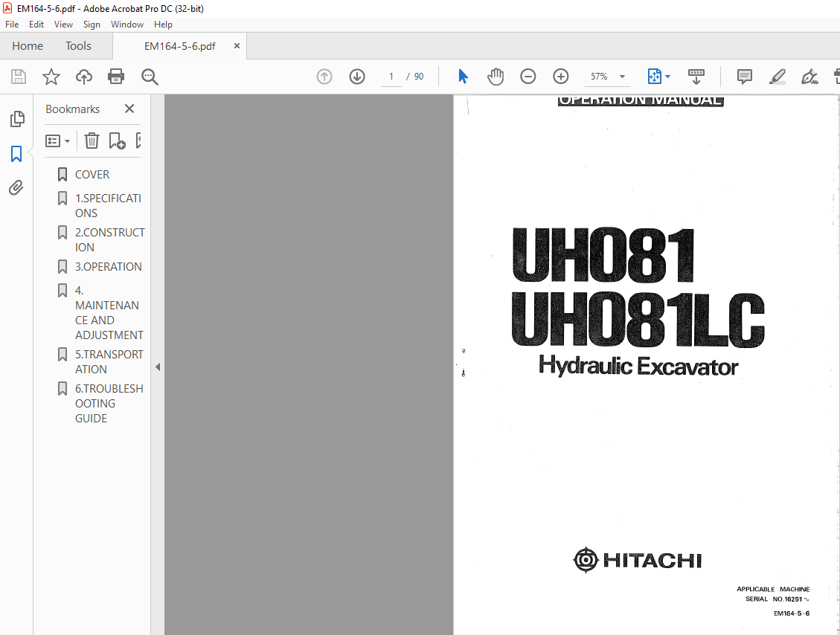Collapse the navigation pane arrow
The width and height of the screenshot is (840, 635).
pos(158,367)
